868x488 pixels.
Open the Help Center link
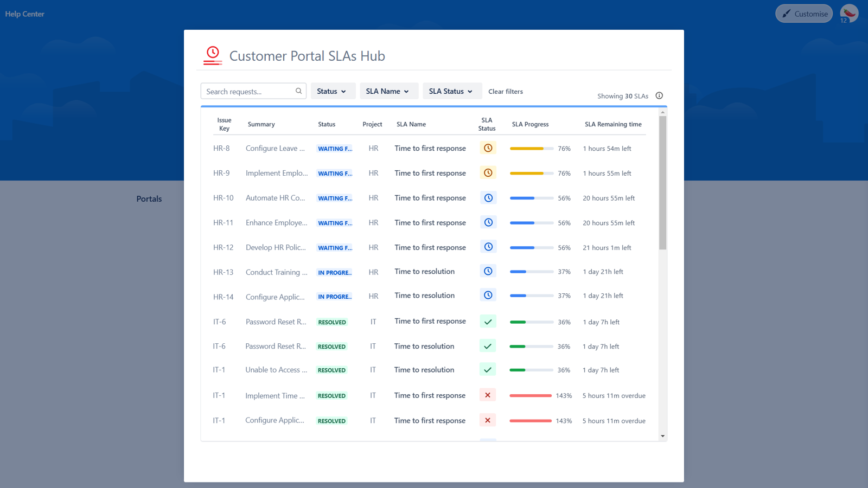tap(25, 14)
